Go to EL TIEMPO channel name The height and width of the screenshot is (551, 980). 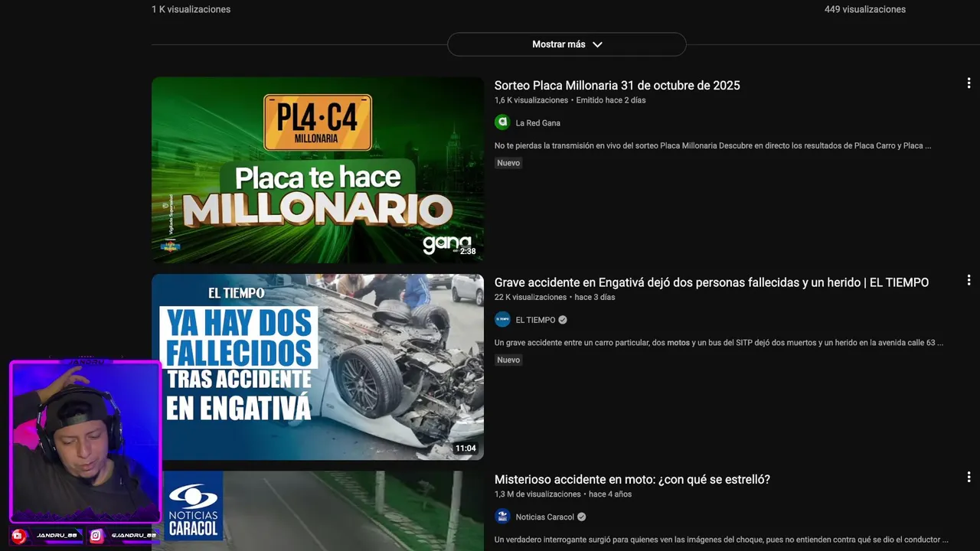[536, 320]
